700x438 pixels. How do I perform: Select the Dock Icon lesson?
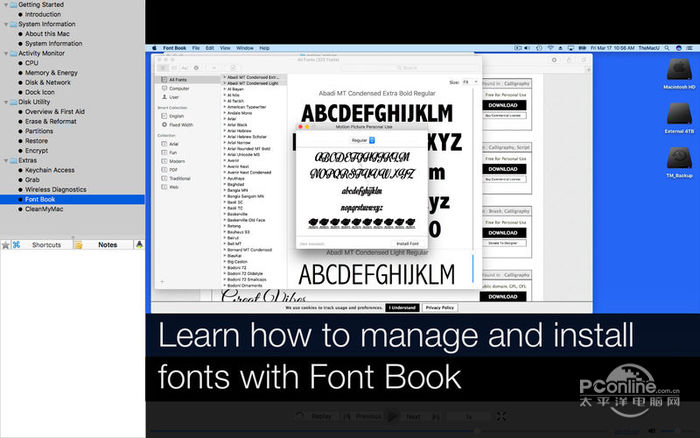(x=40, y=92)
